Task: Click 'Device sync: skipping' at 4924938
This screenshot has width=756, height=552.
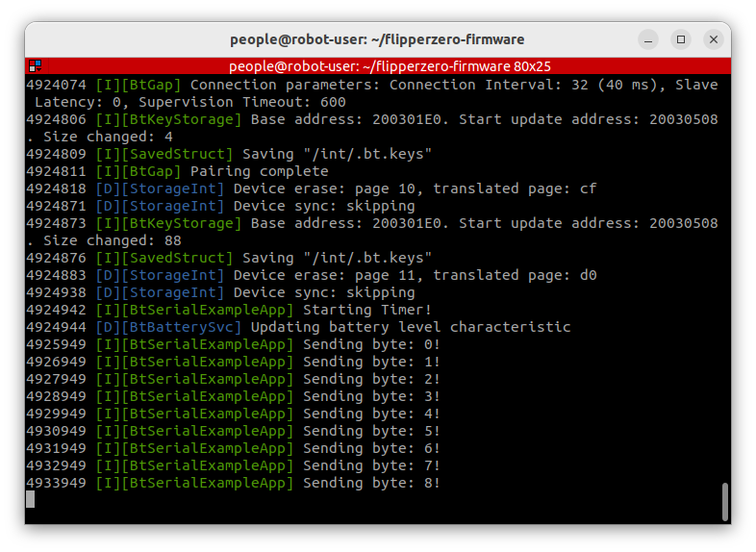Action: (x=324, y=292)
